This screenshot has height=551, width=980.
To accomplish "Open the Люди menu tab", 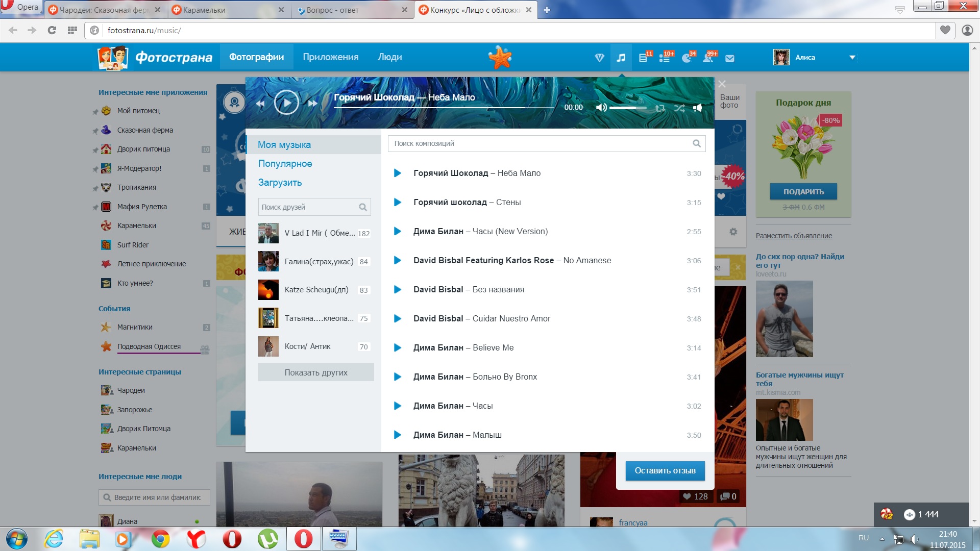I will (x=389, y=57).
